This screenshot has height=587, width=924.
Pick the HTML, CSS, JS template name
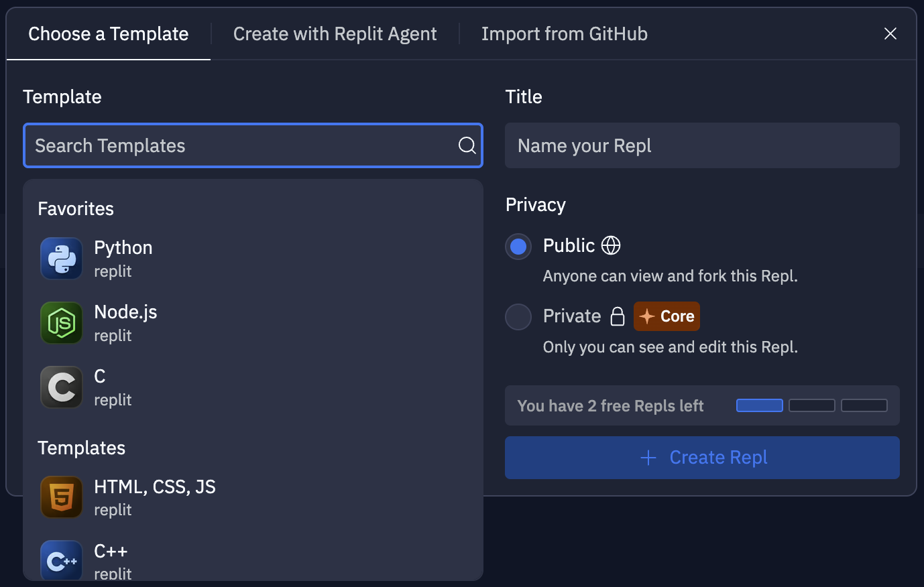click(155, 486)
